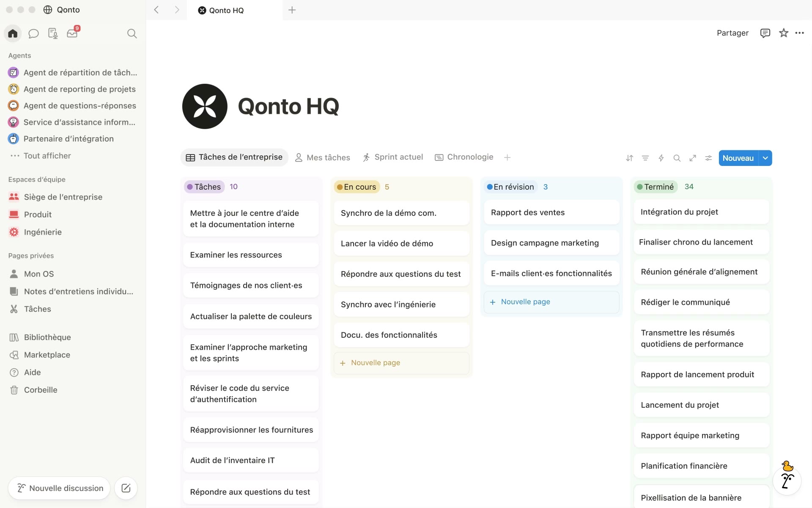
Task: Open the three-dot page options menu
Action: coord(799,33)
